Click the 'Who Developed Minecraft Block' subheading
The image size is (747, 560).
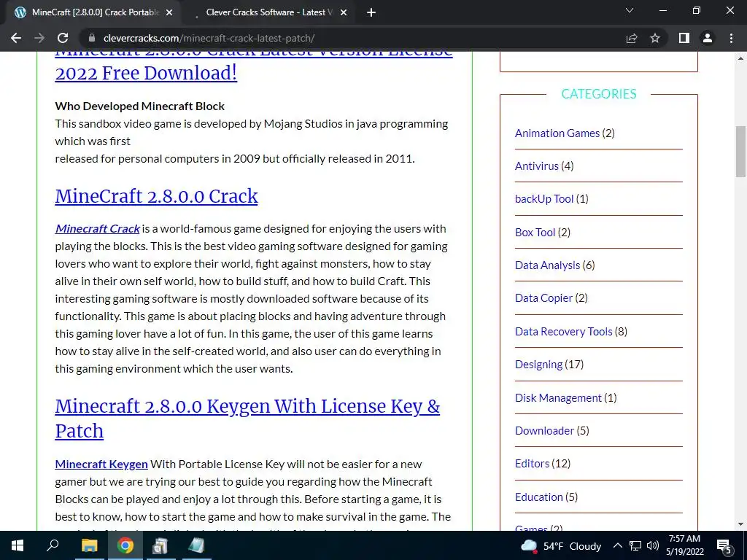[x=139, y=106]
